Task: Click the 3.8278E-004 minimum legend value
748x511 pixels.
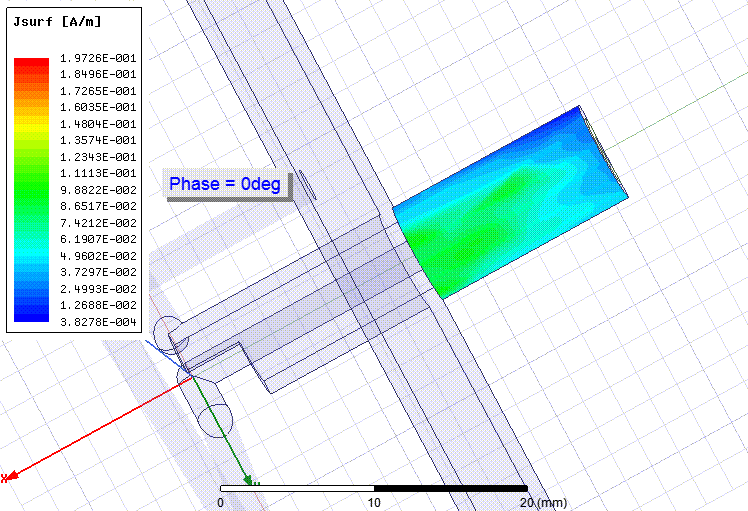Action: pos(98,322)
